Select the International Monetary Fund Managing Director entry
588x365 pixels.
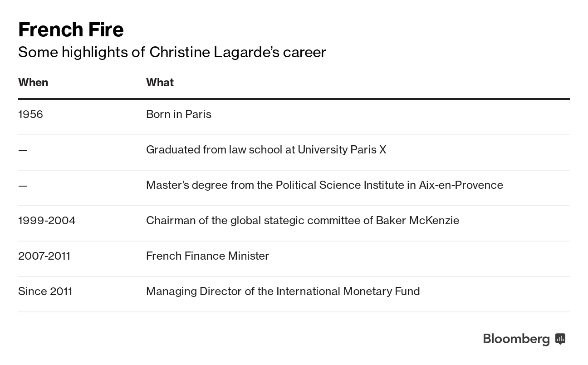coord(283,291)
